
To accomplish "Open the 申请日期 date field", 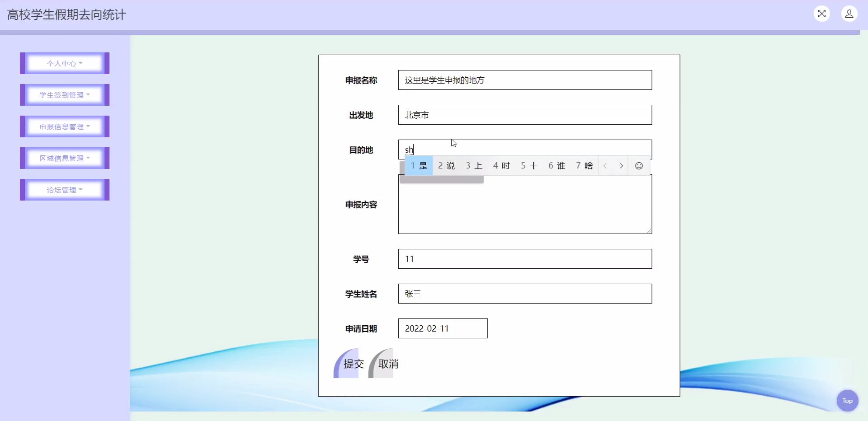I will pyautogui.click(x=443, y=328).
